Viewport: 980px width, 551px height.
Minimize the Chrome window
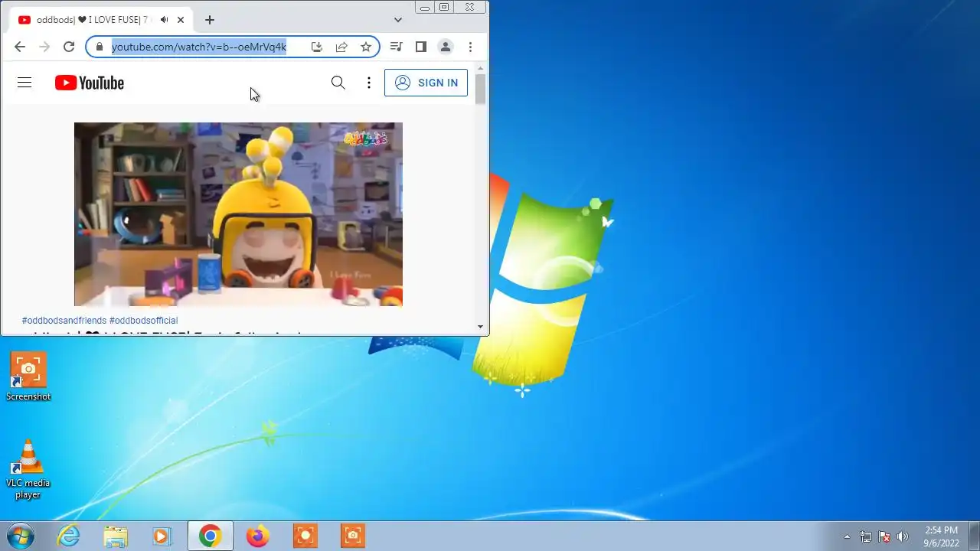point(425,7)
